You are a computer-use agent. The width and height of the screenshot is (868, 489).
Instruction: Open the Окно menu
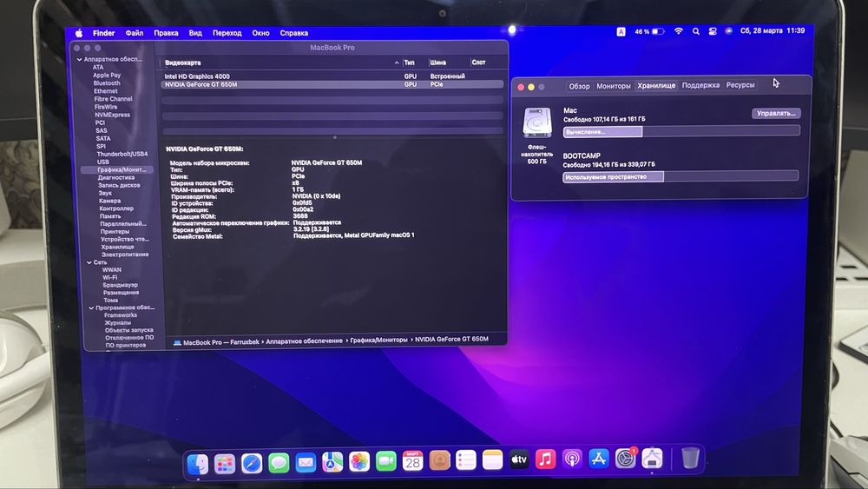[x=260, y=33]
